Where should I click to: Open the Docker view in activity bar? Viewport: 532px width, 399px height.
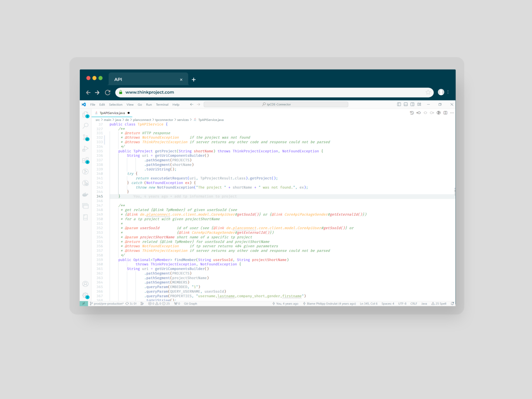point(85,194)
